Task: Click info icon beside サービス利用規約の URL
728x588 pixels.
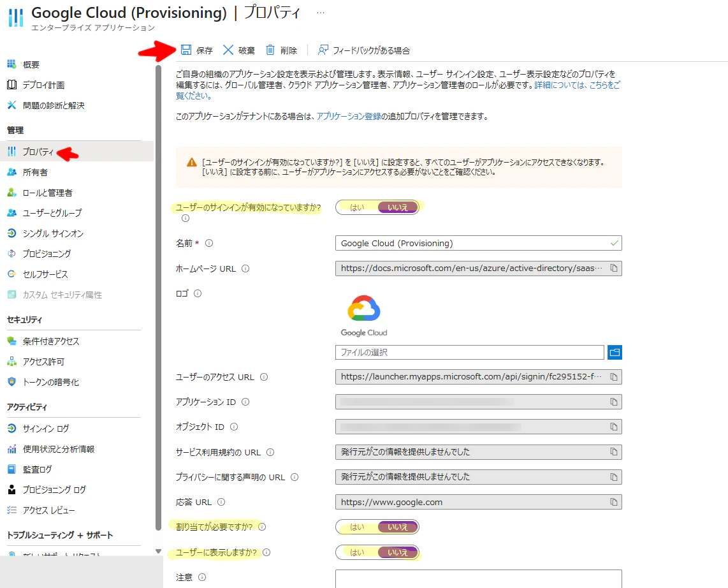Action: click(270, 452)
